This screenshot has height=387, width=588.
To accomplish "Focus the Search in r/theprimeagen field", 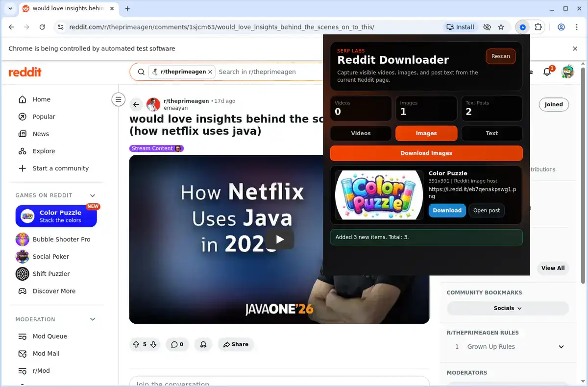I will point(269,72).
